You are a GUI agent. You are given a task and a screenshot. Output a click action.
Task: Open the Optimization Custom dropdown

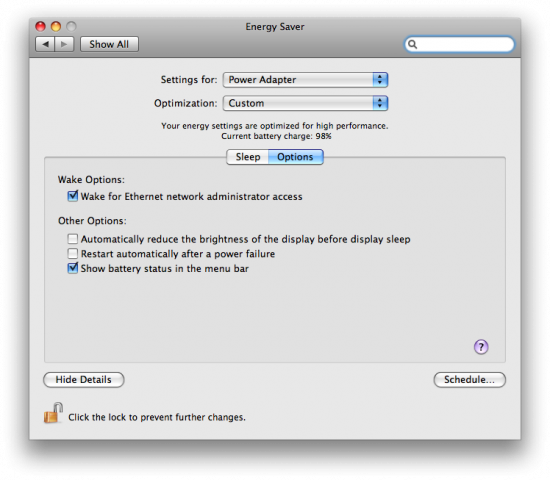click(x=305, y=103)
